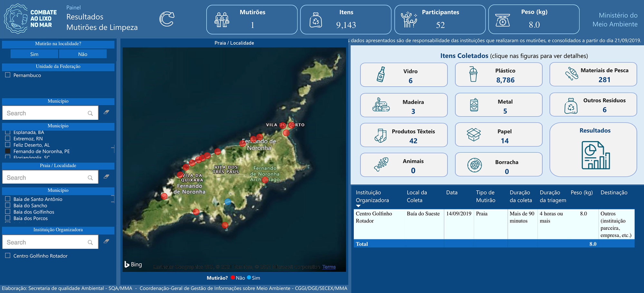This screenshot has width=644, height=293.
Task: Click the circular refresh arrow icon
Action: [167, 19]
